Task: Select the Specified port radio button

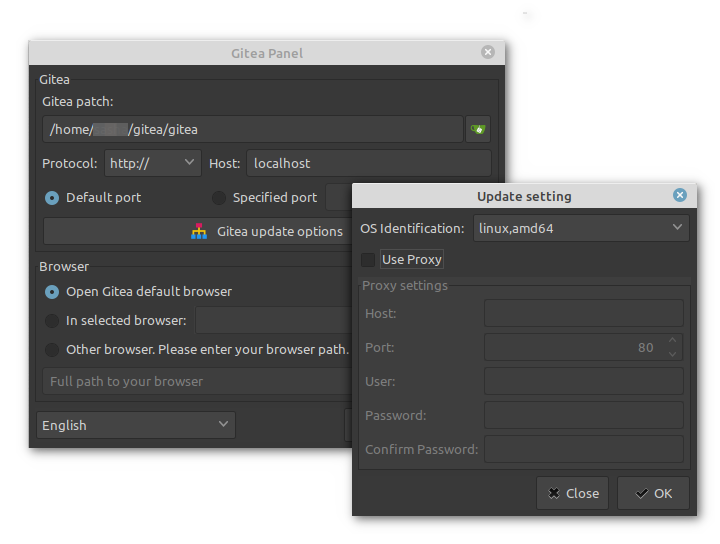Action: point(219,198)
